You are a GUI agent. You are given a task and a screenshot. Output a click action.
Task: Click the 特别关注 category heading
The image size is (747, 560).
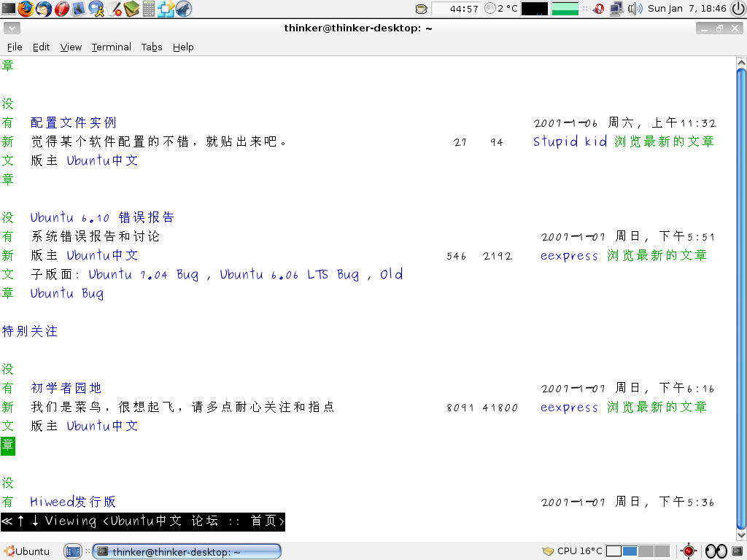pos(29,331)
